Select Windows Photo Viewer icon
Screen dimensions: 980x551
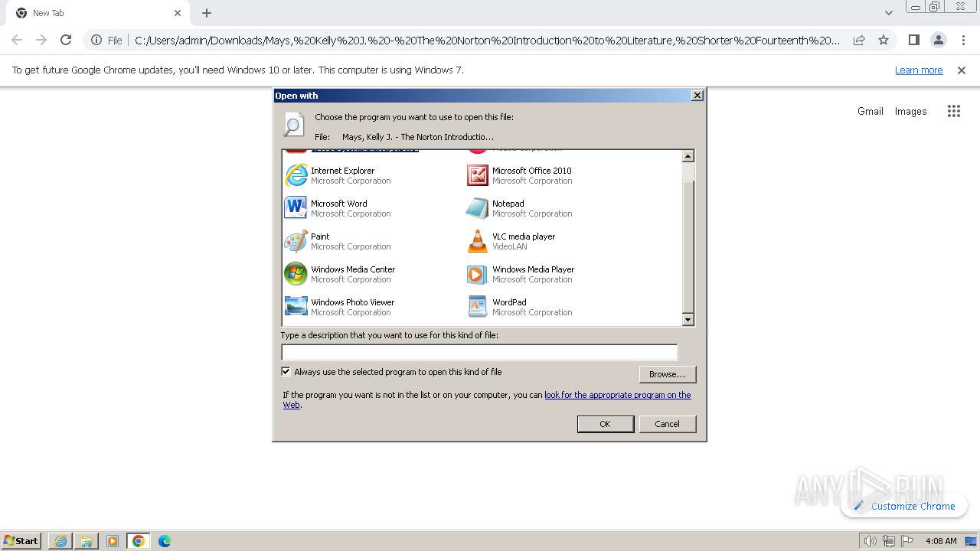[296, 307]
